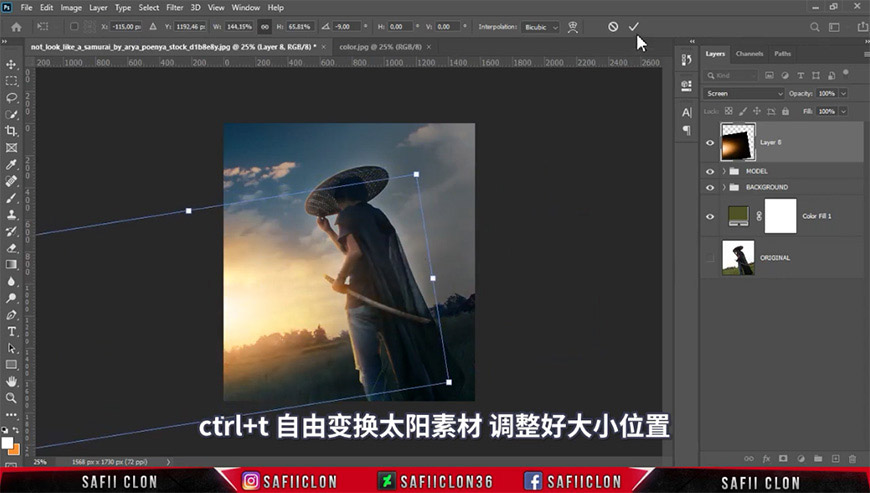870x493 pixels.
Task: Open the Image menu
Action: (71, 7)
